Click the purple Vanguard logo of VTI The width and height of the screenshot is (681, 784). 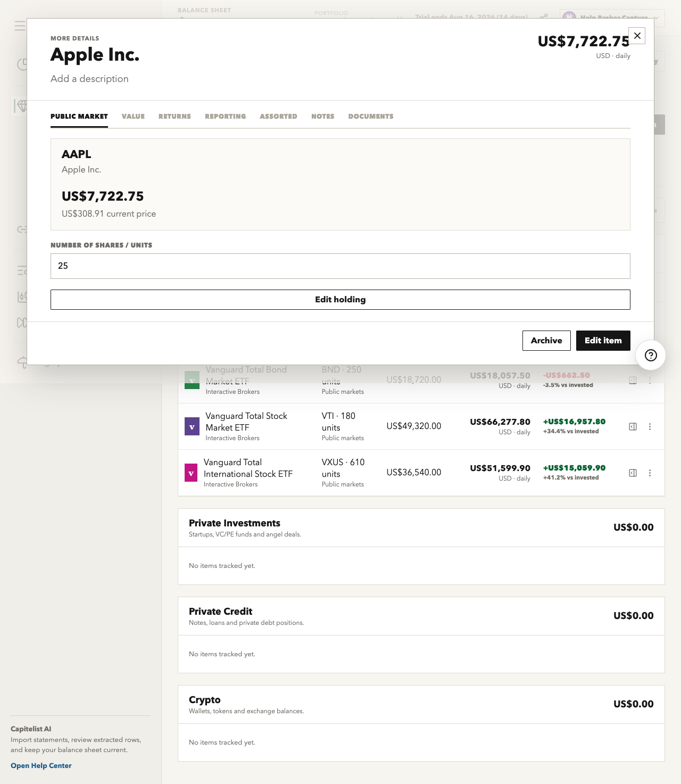point(192,426)
